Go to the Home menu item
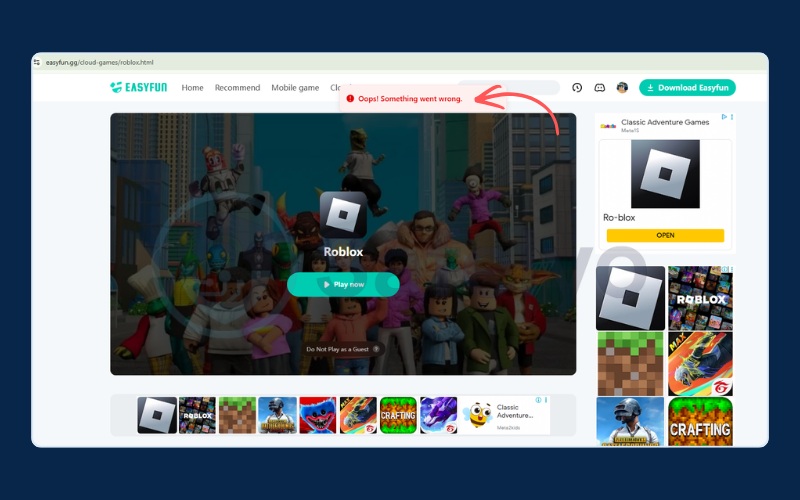The height and width of the screenshot is (500, 800). [x=192, y=88]
